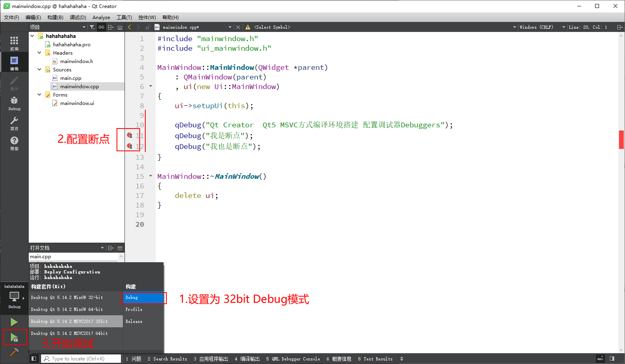Expand the folded MainWindow destructor on line 15
625x364 pixels.
tap(150, 176)
